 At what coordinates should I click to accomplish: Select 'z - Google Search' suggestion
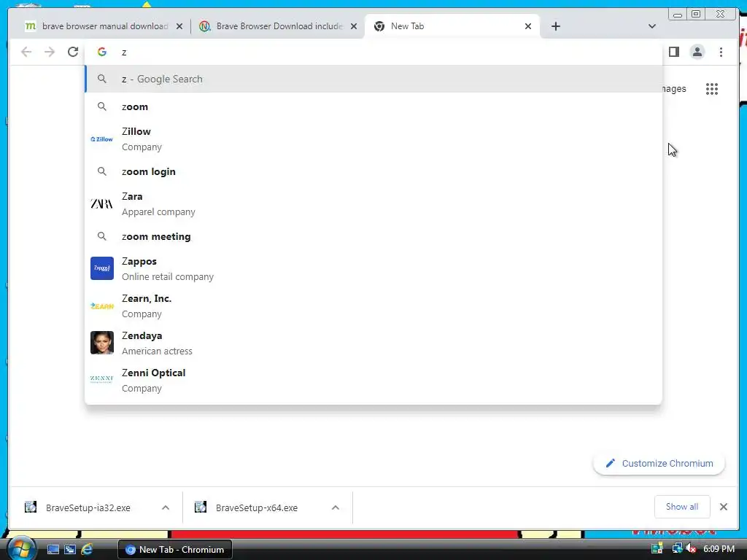click(x=373, y=79)
